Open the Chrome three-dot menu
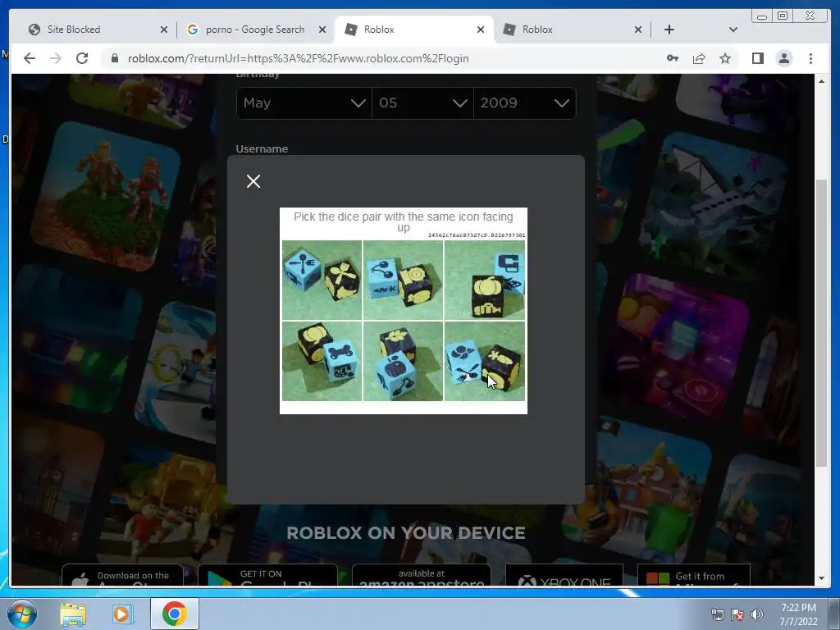Screen dimensions: 840x630 [810, 58]
